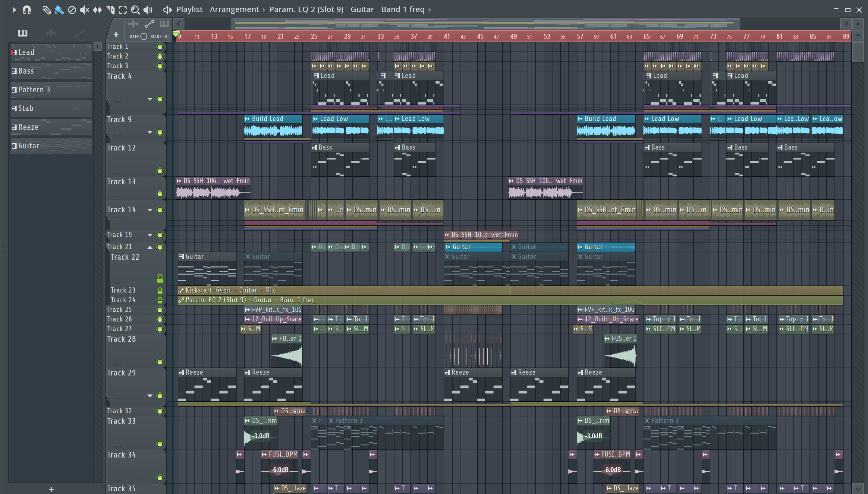The image size is (868, 494).
Task: Select the Mute tool
Action: tap(84, 10)
